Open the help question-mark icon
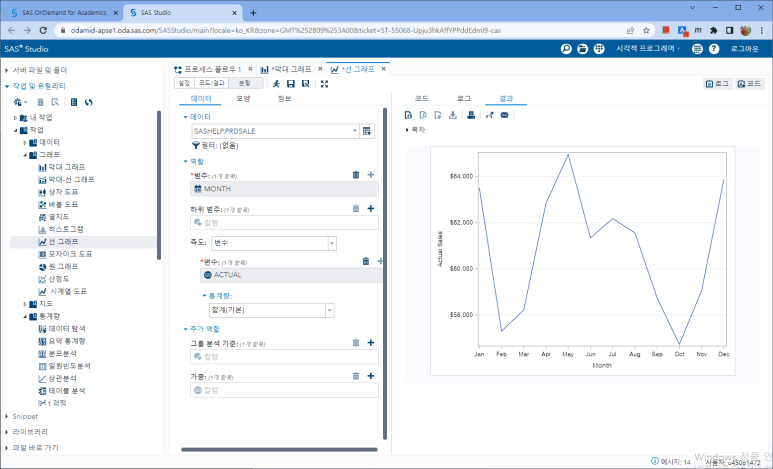Image resolution: width=773 pixels, height=469 pixels. click(714, 49)
